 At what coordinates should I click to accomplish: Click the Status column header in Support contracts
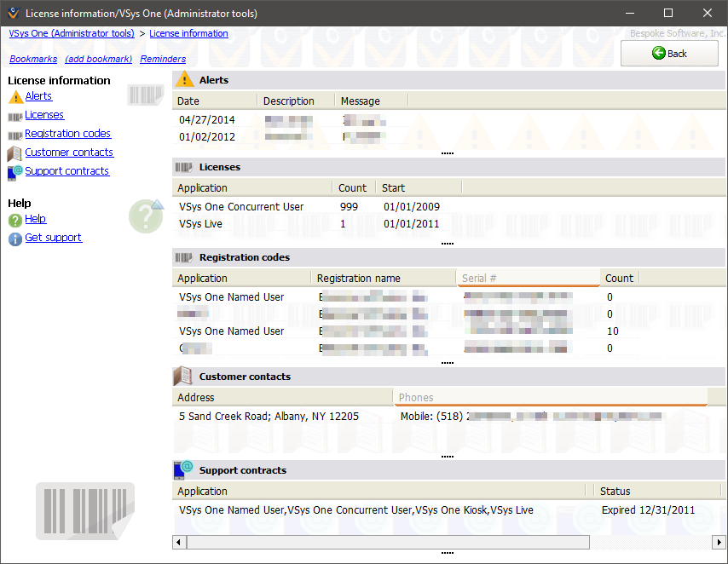pyautogui.click(x=615, y=491)
